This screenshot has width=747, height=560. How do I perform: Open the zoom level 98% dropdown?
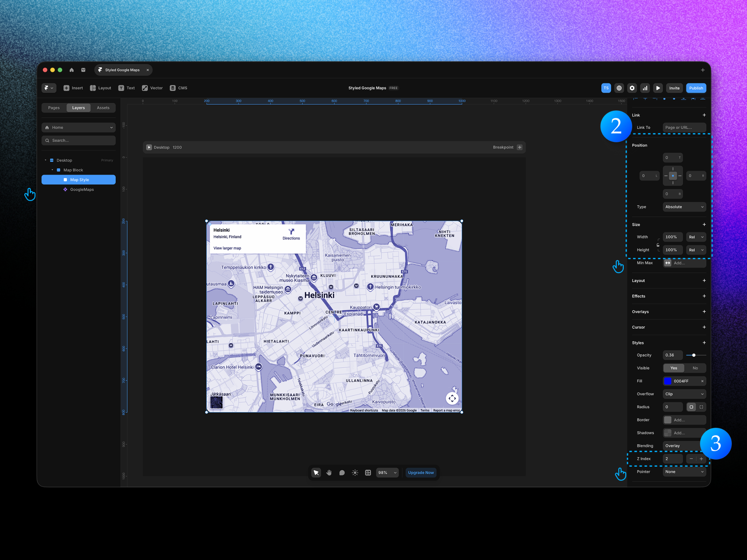[x=387, y=472]
